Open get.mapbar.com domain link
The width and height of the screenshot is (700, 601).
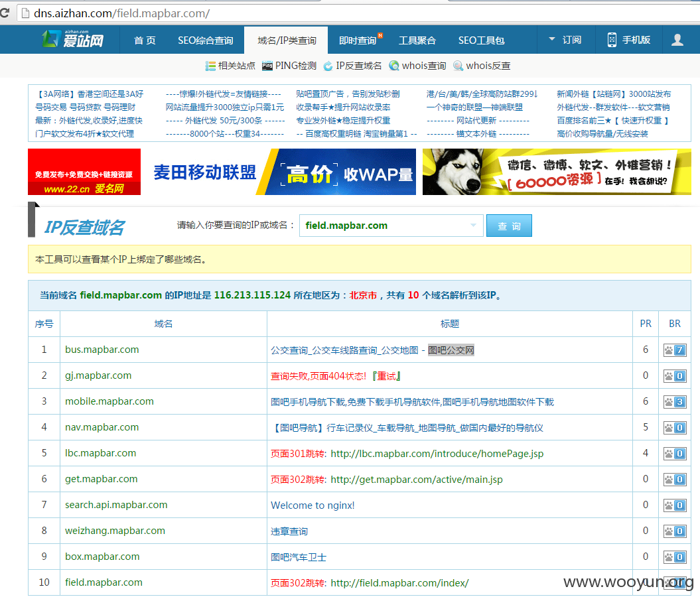point(102,479)
